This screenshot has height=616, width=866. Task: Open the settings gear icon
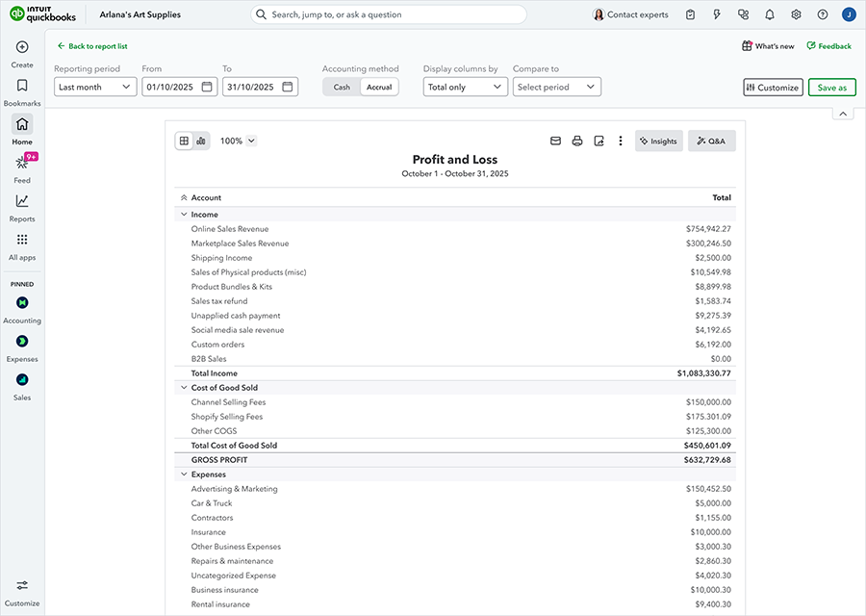coord(796,14)
